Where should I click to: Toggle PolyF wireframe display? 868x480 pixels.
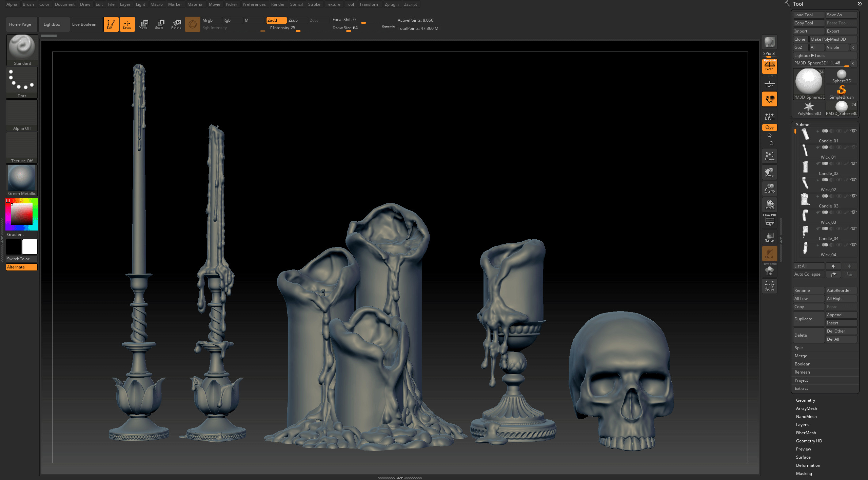coord(769,221)
